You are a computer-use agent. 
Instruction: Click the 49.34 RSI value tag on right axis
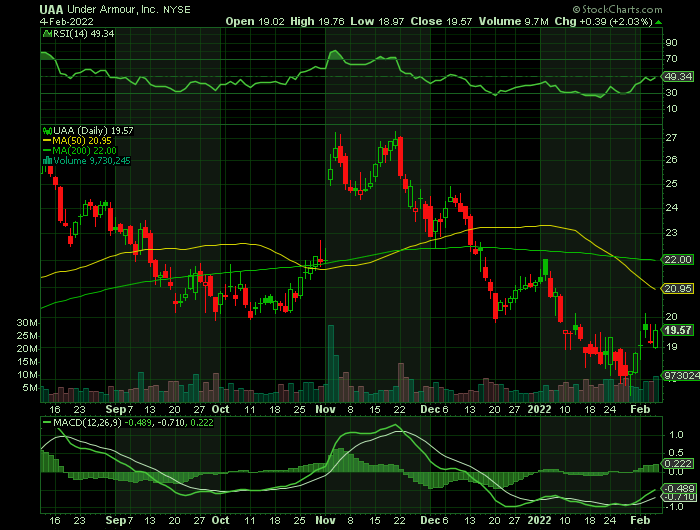pos(678,75)
